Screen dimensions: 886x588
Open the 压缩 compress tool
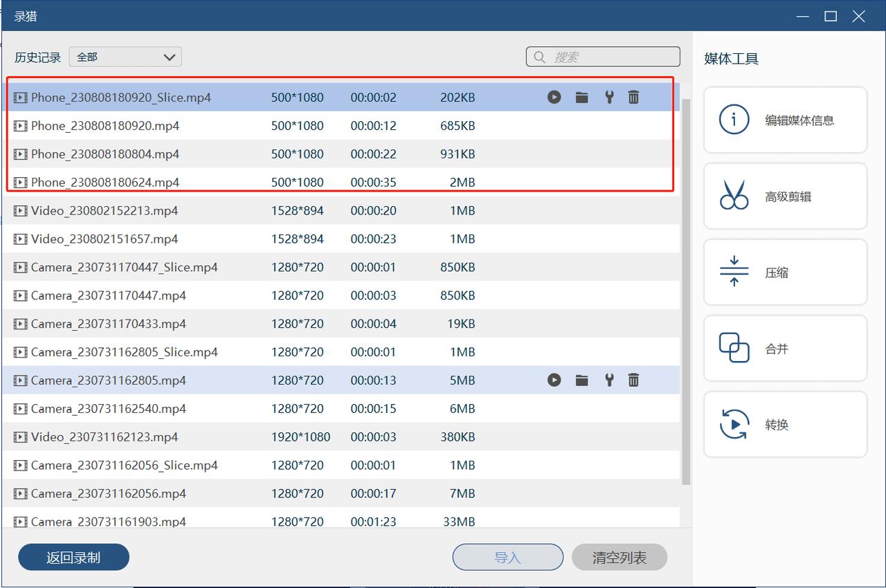coord(785,273)
